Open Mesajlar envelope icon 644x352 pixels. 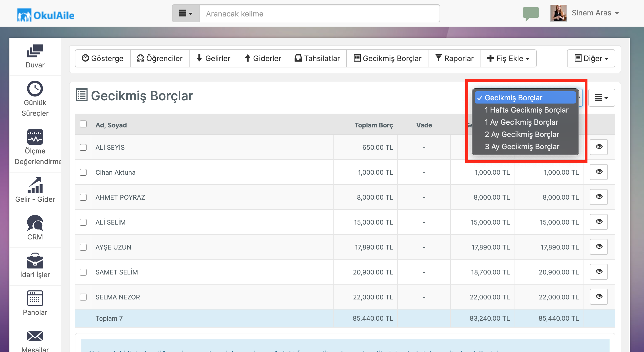(x=35, y=336)
